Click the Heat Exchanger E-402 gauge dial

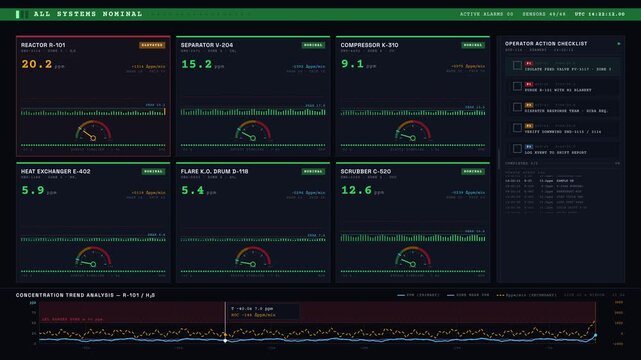coord(93,257)
